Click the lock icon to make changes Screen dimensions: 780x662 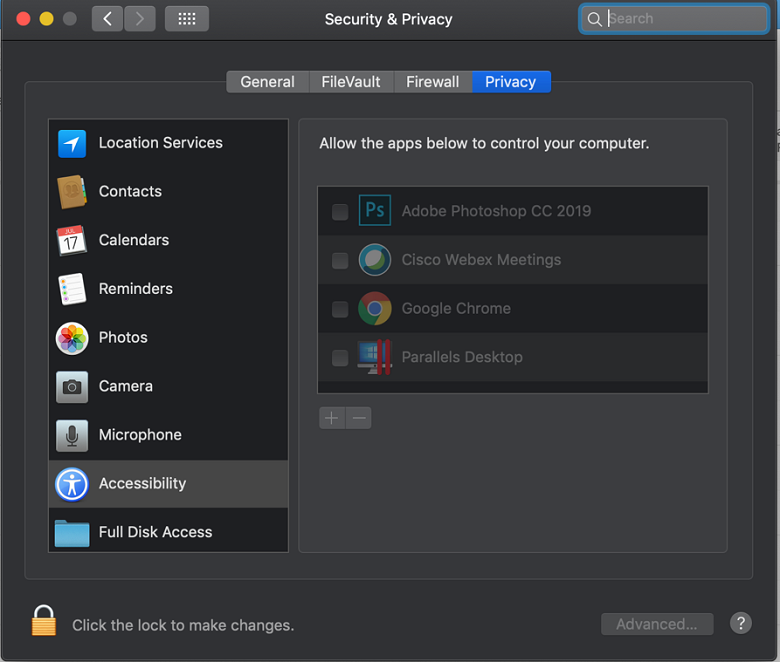(43, 621)
